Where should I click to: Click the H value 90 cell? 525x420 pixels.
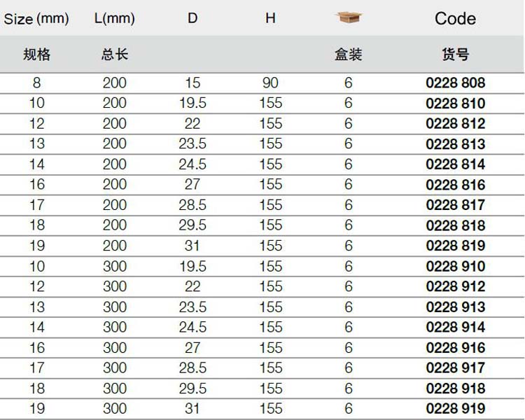270,83
